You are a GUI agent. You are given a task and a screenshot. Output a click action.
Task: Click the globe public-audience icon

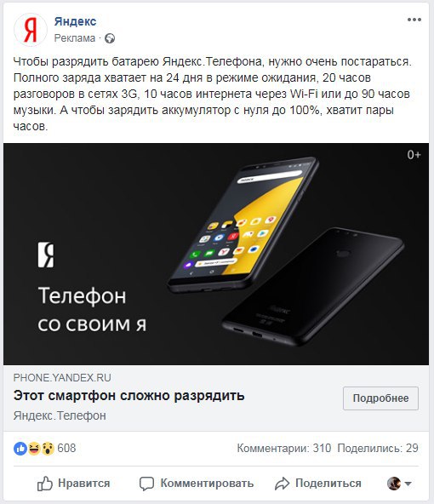pyautogui.click(x=110, y=38)
